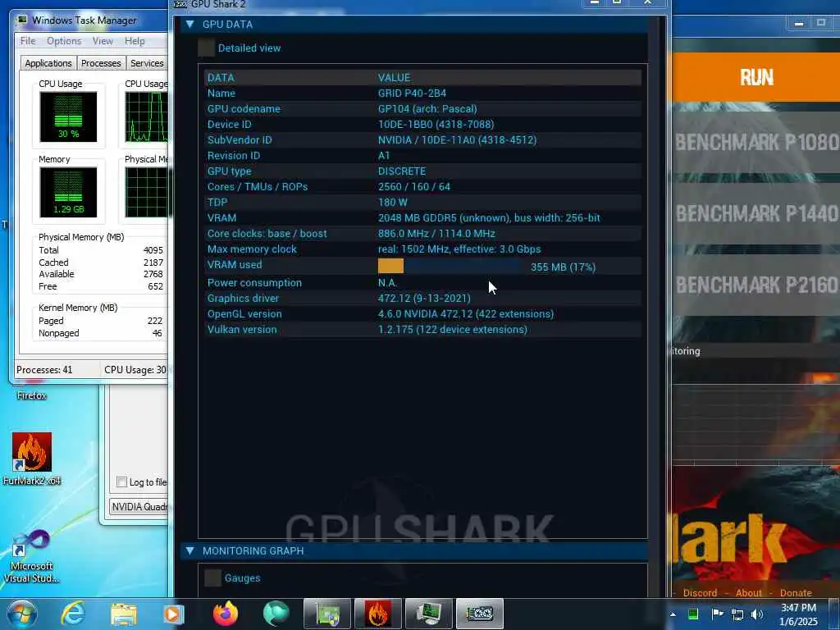Select the GRID P40-2B4 name value
The height and width of the screenshot is (630, 840).
(x=412, y=94)
